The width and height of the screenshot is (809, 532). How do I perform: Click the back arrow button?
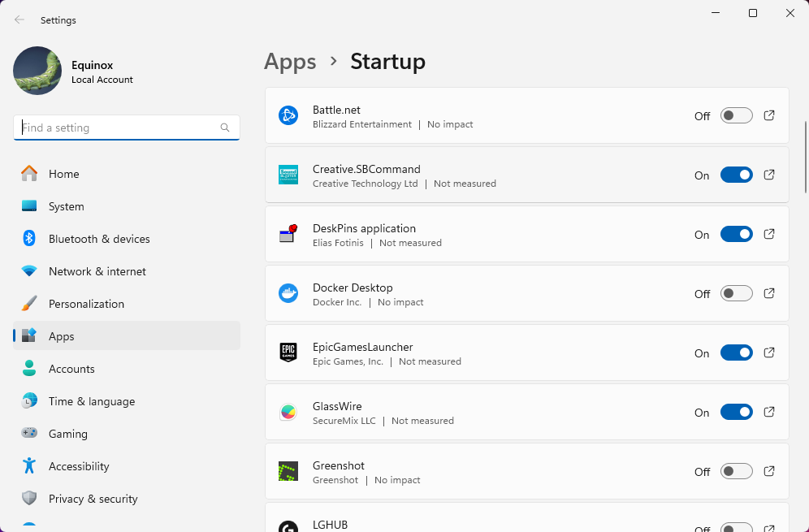[x=19, y=20]
